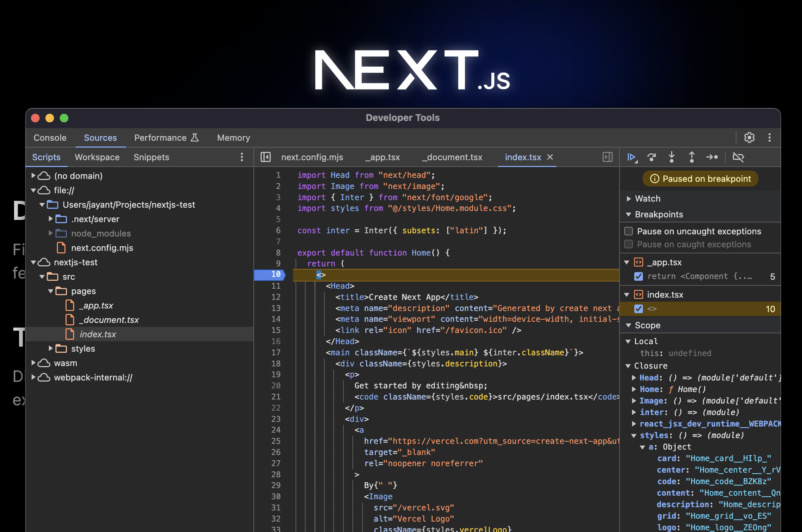
Task: Select the Sources tab
Action: (100, 137)
